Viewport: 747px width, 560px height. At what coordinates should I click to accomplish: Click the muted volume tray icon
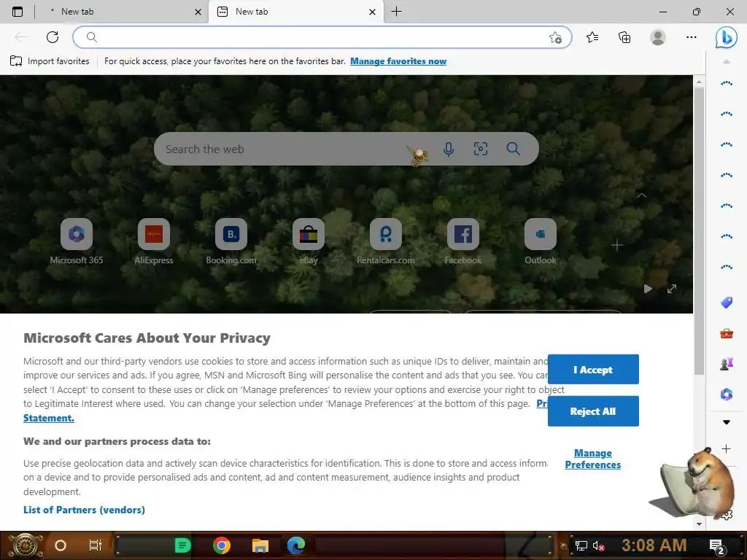(x=598, y=545)
